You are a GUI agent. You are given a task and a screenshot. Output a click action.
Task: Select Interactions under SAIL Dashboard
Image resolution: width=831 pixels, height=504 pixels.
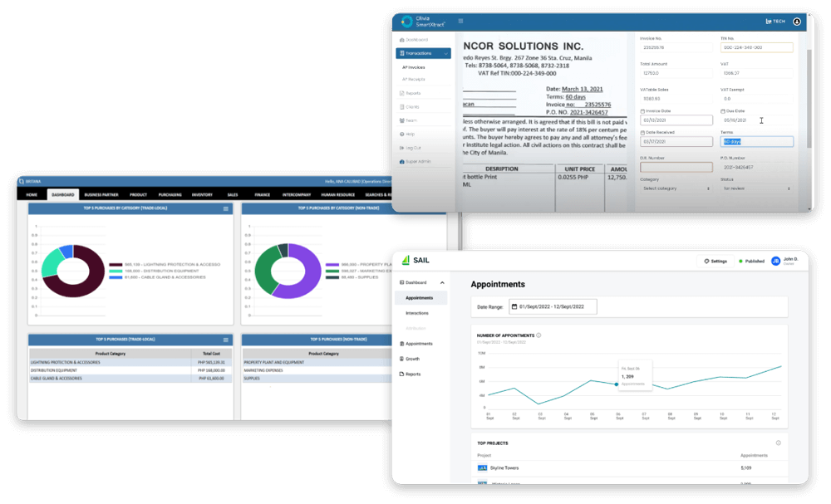[417, 313]
